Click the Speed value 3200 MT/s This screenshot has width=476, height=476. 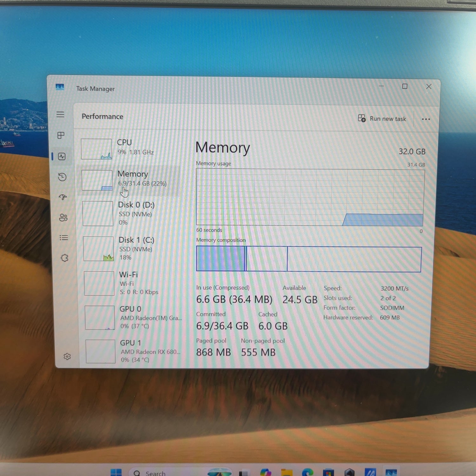pyautogui.click(x=394, y=288)
